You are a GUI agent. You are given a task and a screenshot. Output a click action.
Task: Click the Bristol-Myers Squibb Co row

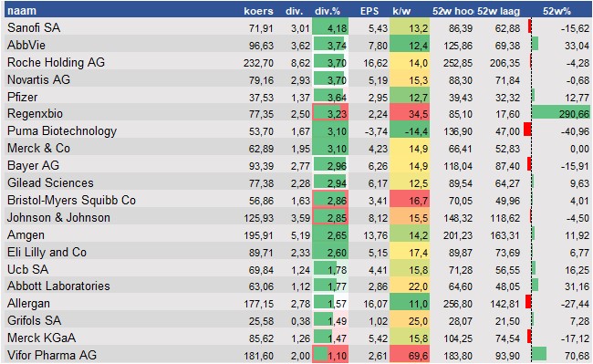298,201
